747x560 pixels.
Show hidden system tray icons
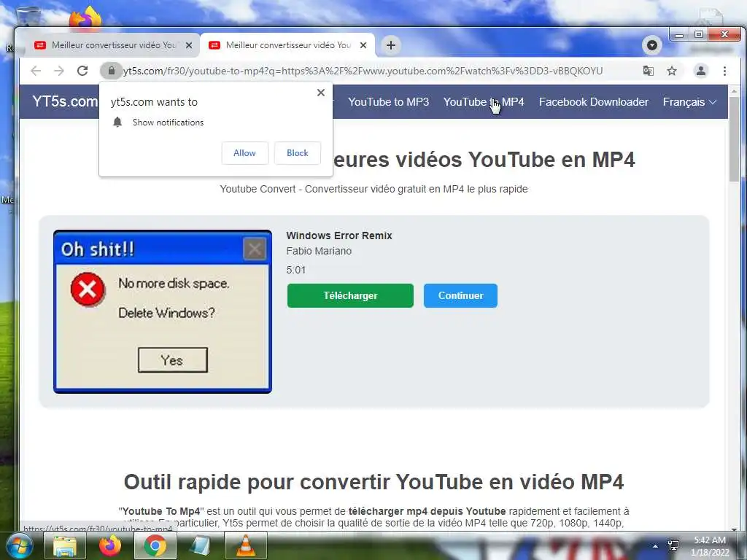(655, 546)
